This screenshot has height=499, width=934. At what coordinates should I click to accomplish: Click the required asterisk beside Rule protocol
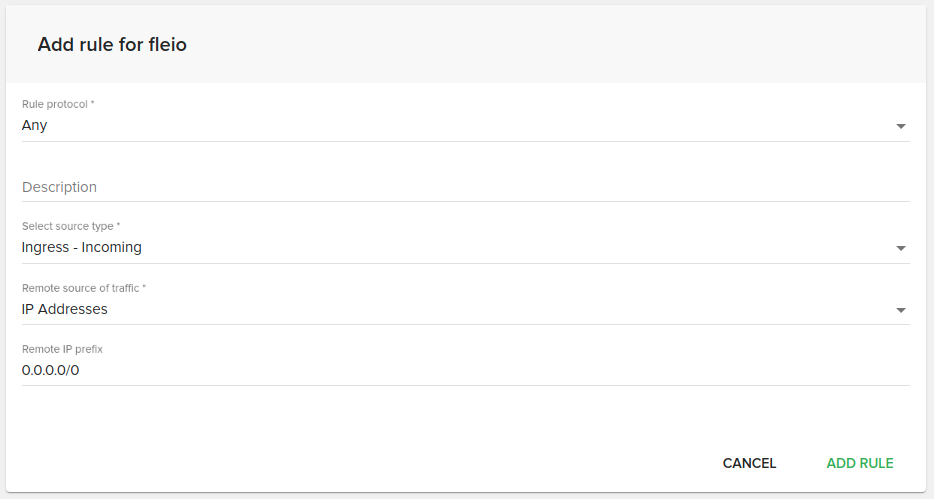click(93, 104)
